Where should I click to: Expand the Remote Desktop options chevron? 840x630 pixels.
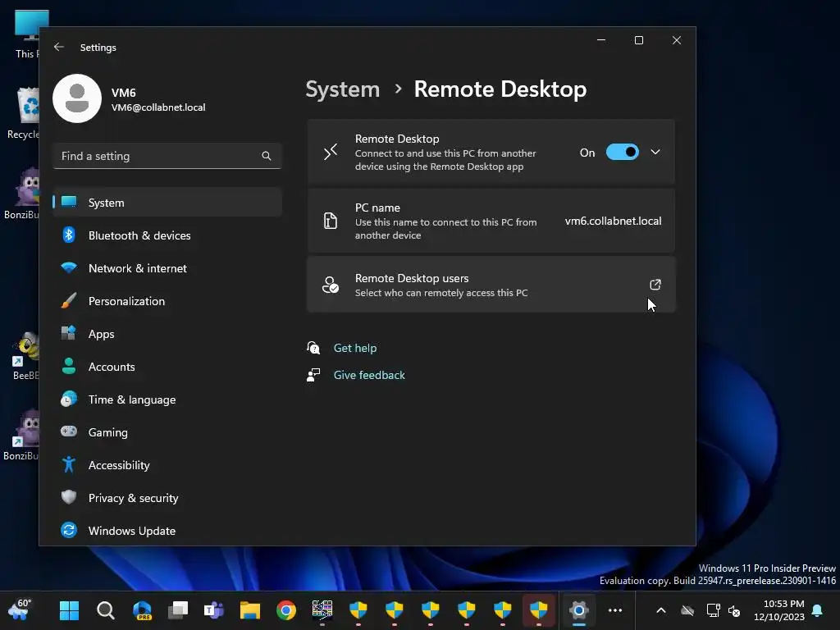(655, 152)
